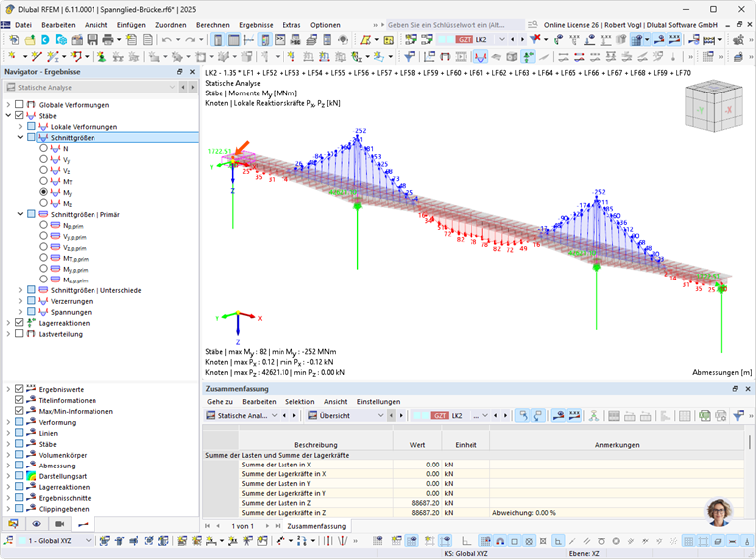Collapse the Schnittgrößen | Primär node
The width and height of the screenshot is (756, 559).
pos(20,214)
